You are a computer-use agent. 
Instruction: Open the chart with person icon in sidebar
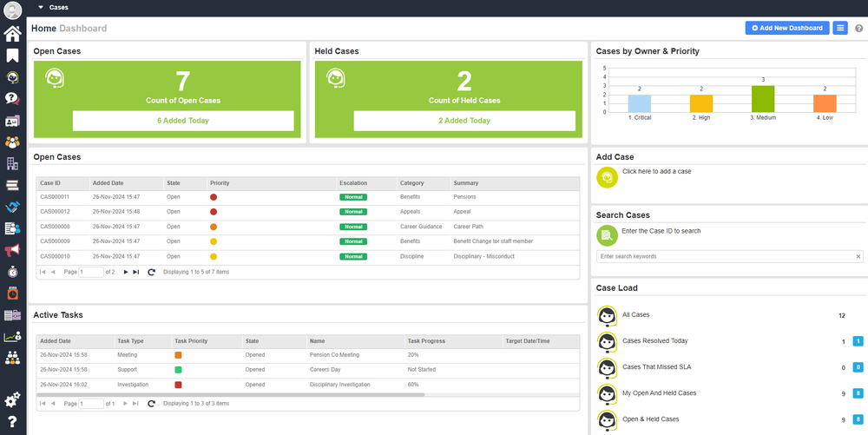[x=12, y=337]
